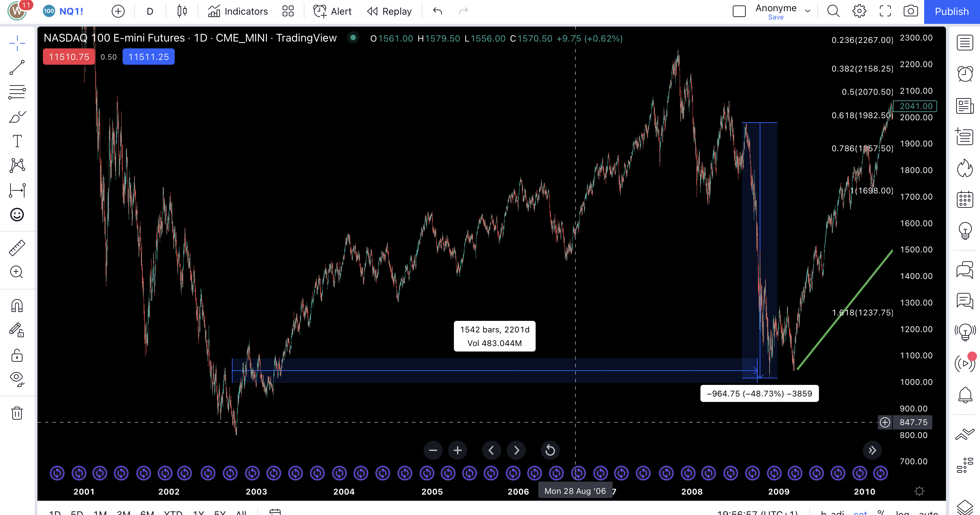Select the trend line drawing tool

17,67
